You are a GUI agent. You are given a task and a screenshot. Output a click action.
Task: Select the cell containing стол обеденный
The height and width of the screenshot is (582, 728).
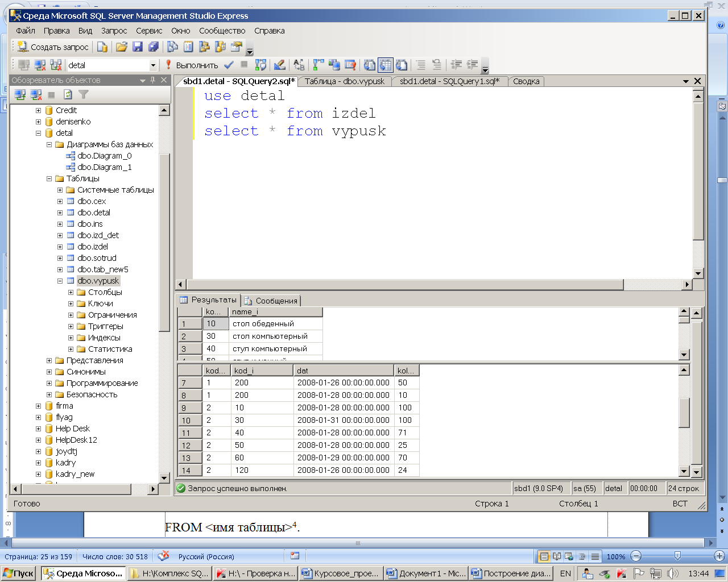point(275,323)
